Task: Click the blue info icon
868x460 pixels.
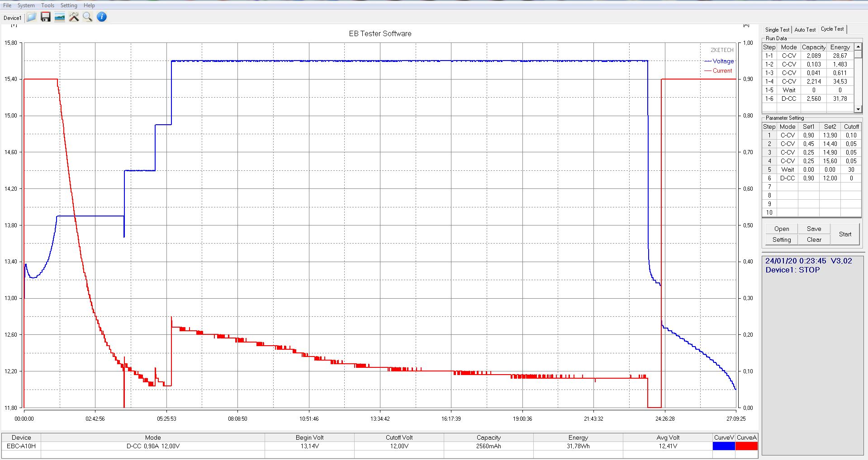Action: point(102,17)
